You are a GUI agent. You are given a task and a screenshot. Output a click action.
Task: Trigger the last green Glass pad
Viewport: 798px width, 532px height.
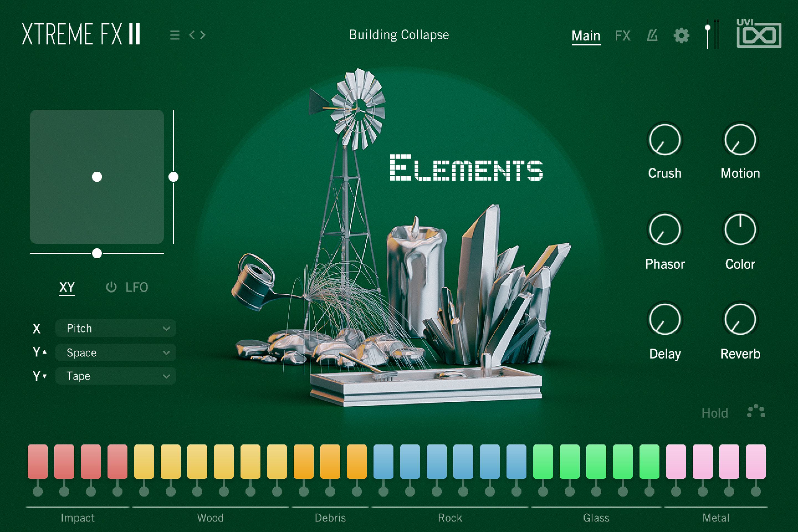click(x=649, y=461)
